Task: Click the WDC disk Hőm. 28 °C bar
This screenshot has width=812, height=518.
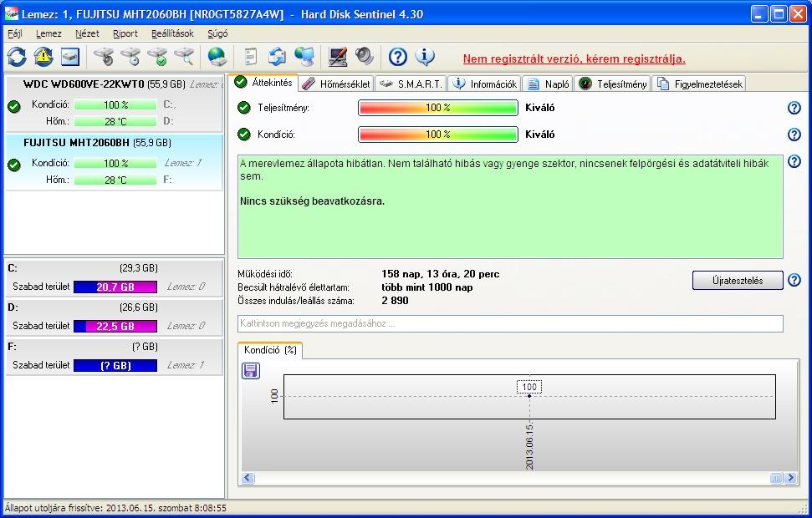Action: point(115,122)
